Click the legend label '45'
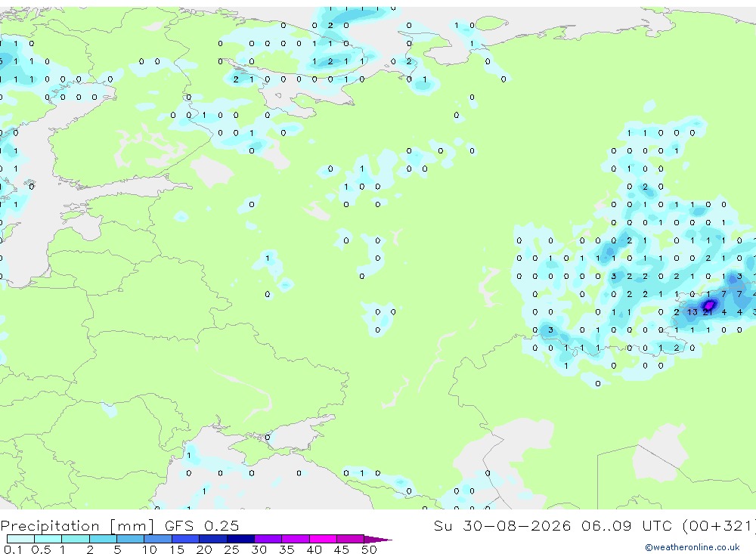The height and width of the screenshot is (554, 756). 342,549
